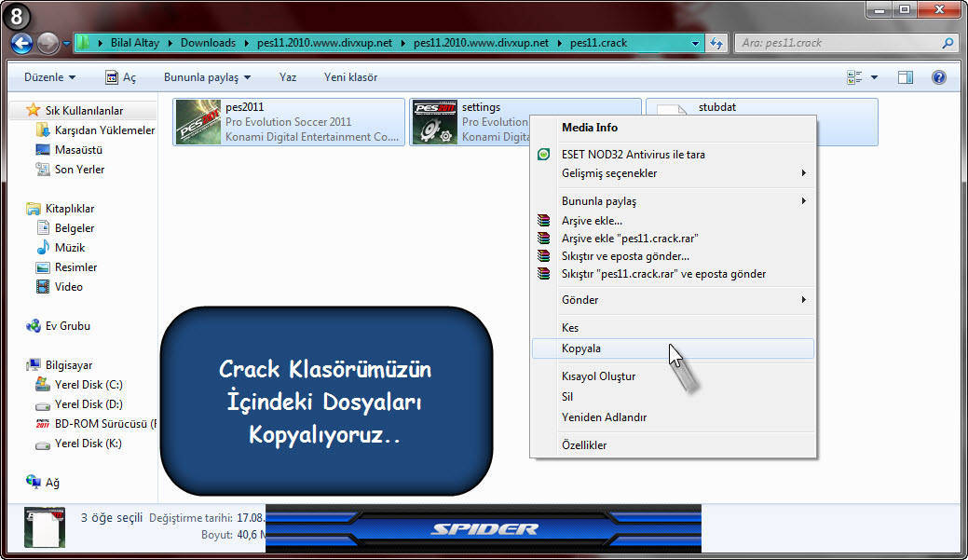Choose Yeniden Adlandır

tap(673, 417)
